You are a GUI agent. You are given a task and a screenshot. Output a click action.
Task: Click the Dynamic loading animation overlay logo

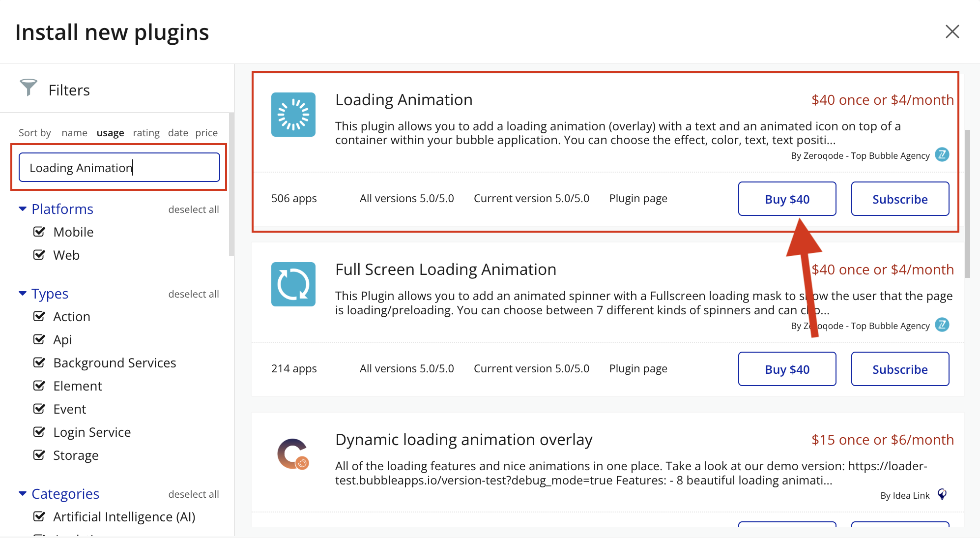pos(293,454)
